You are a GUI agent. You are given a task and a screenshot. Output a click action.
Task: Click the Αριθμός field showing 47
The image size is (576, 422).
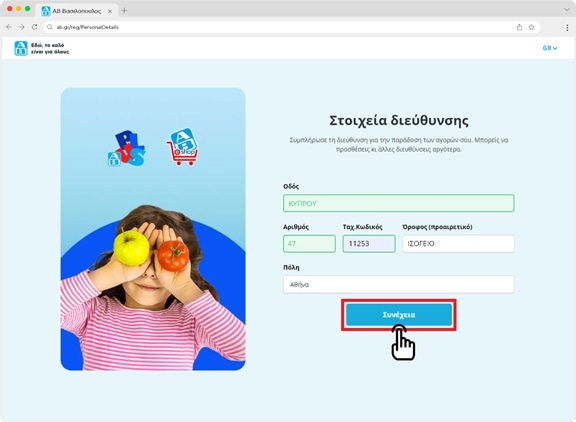click(309, 244)
